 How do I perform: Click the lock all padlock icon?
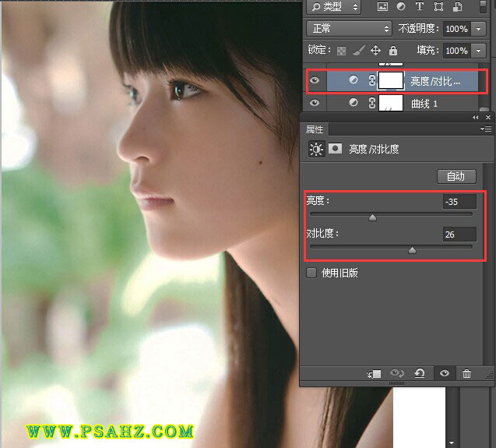[x=393, y=51]
